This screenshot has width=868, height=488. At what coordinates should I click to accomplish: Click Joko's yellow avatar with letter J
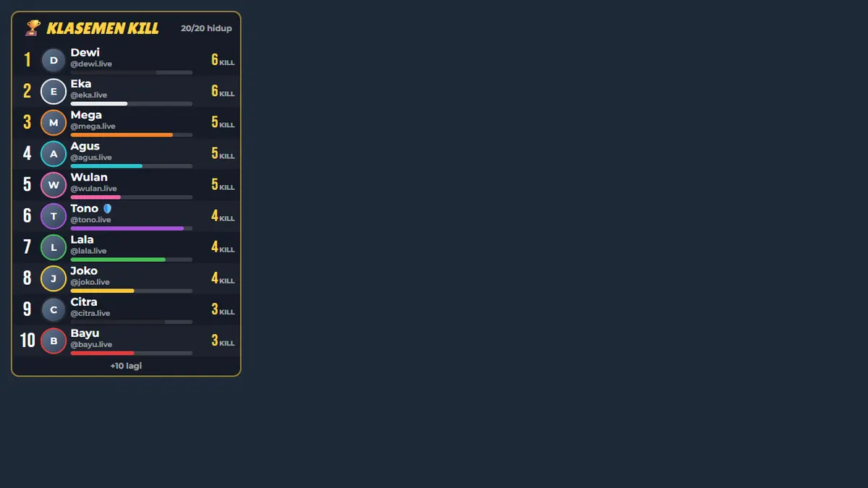point(54,278)
